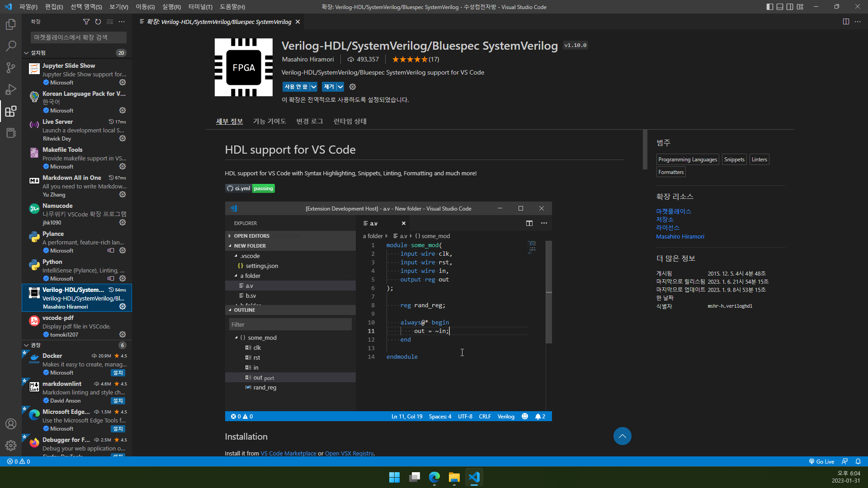Open the Open VSX Registry link
The width and height of the screenshot is (868, 488).
point(349,453)
